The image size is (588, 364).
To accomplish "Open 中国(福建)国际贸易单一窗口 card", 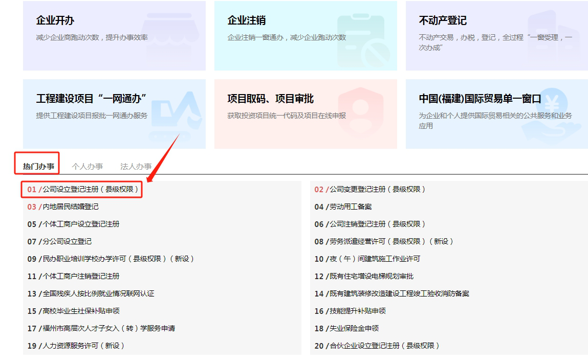I will point(497,114).
